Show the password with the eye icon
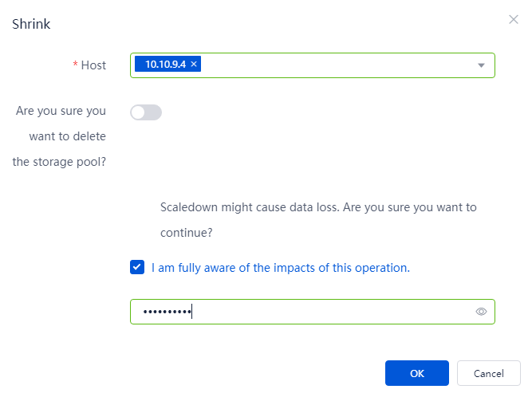Image resolution: width=532 pixels, height=397 pixels. pyautogui.click(x=481, y=312)
